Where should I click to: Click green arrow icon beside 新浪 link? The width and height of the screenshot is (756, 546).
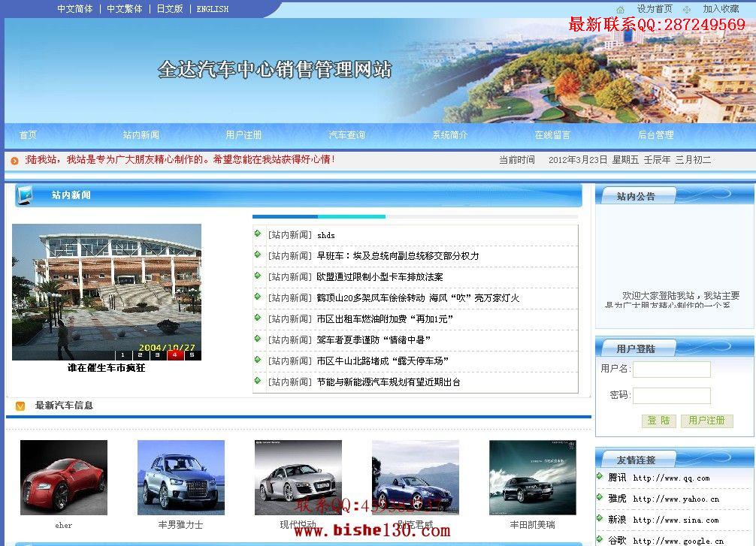(x=600, y=518)
